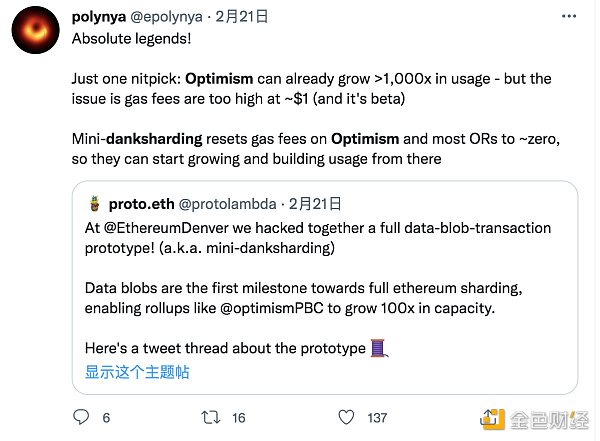600x441 pixels.
Task: Click the 6 replies count
Action: pos(106,417)
